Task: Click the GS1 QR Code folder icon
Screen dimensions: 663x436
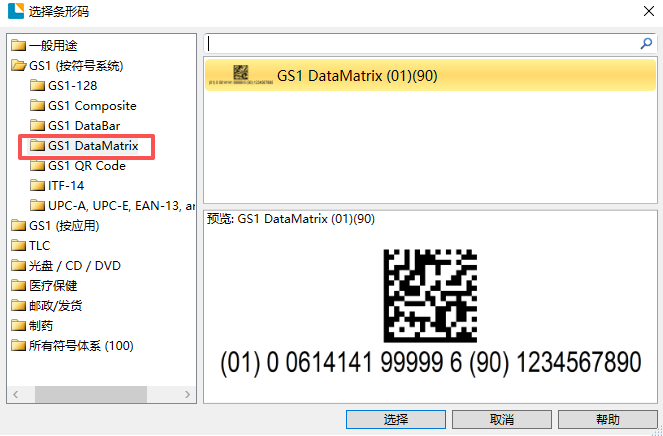Action: (38, 166)
